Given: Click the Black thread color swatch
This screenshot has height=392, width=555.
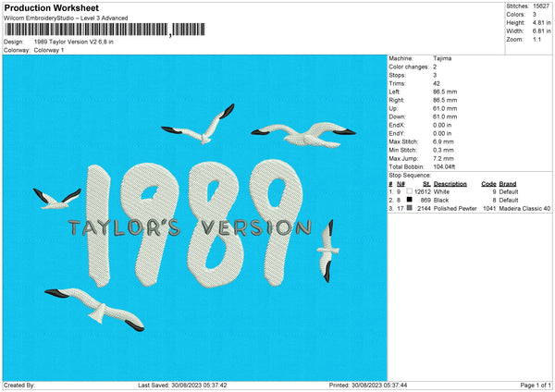Looking at the screenshot, I should tap(409, 200).
